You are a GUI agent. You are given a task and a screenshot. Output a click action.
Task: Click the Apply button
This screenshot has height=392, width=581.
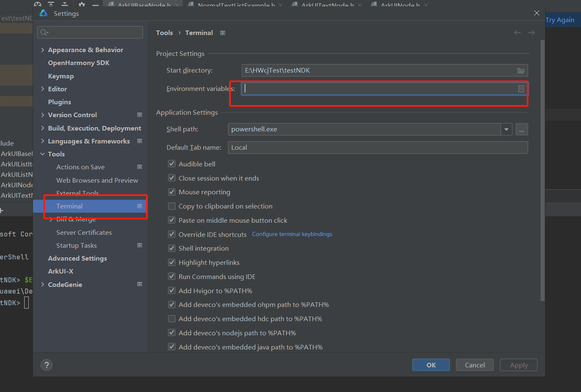[519, 365]
